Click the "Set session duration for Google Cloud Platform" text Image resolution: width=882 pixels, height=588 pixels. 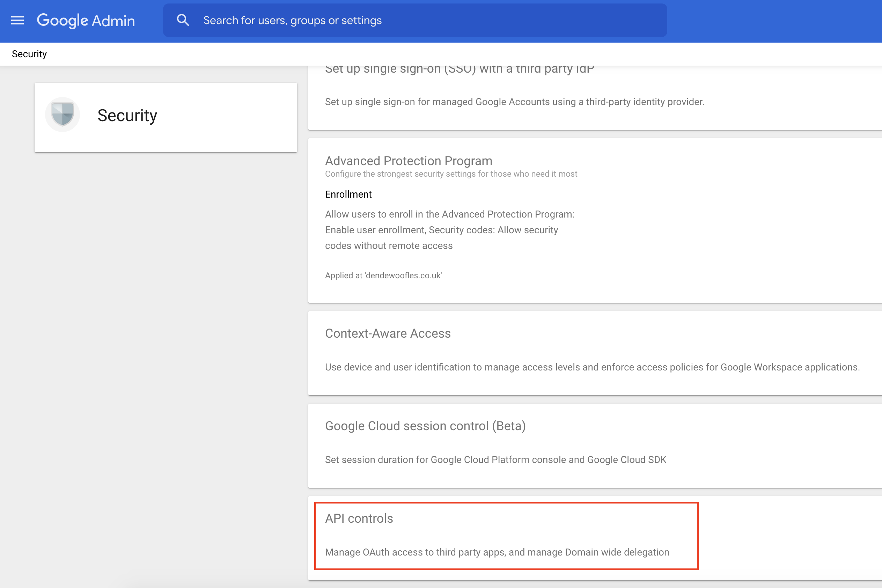[x=495, y=460]
